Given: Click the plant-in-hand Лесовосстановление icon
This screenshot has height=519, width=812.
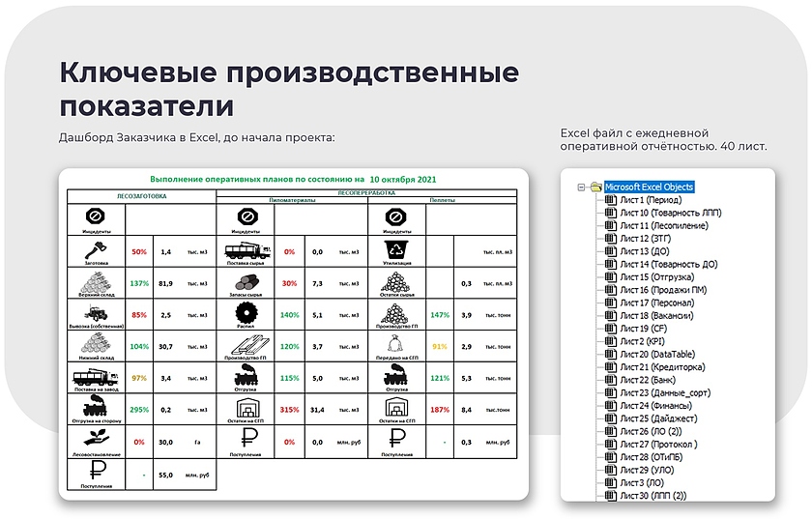Looking at the screenshot, I should pos(96,438).
